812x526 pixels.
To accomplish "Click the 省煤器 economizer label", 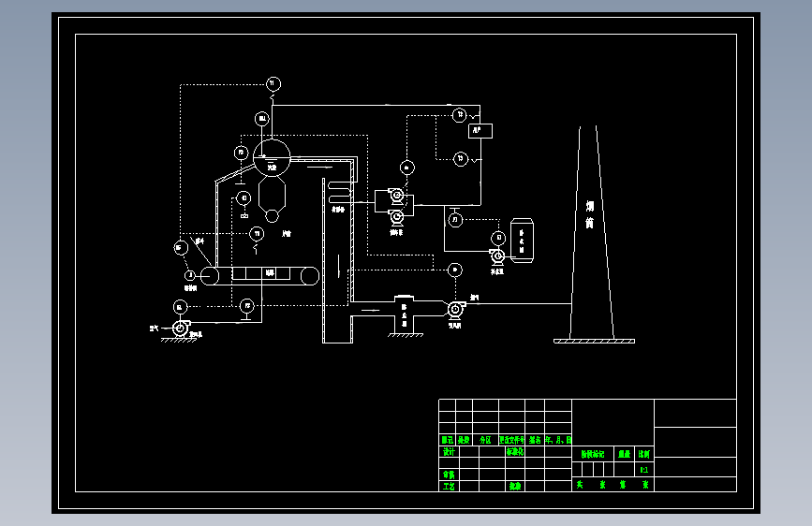I will point(338,209).
